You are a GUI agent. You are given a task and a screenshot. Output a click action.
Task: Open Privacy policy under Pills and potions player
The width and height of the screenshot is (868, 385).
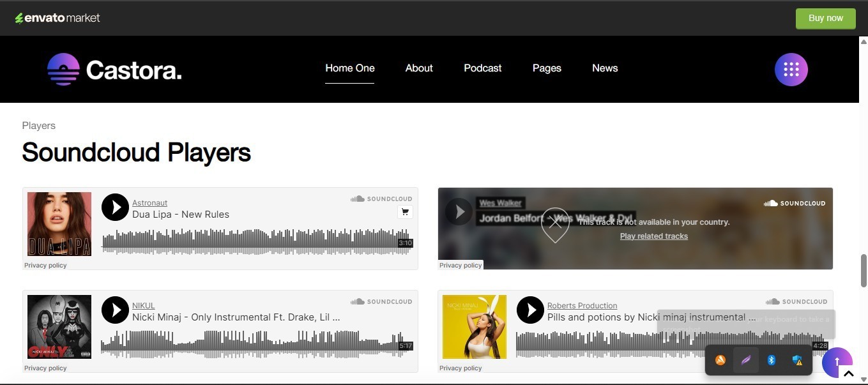pos(461,368)
